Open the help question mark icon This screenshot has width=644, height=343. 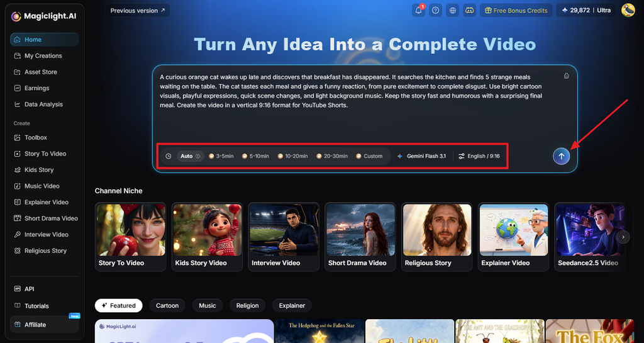[x=436, y=10]
